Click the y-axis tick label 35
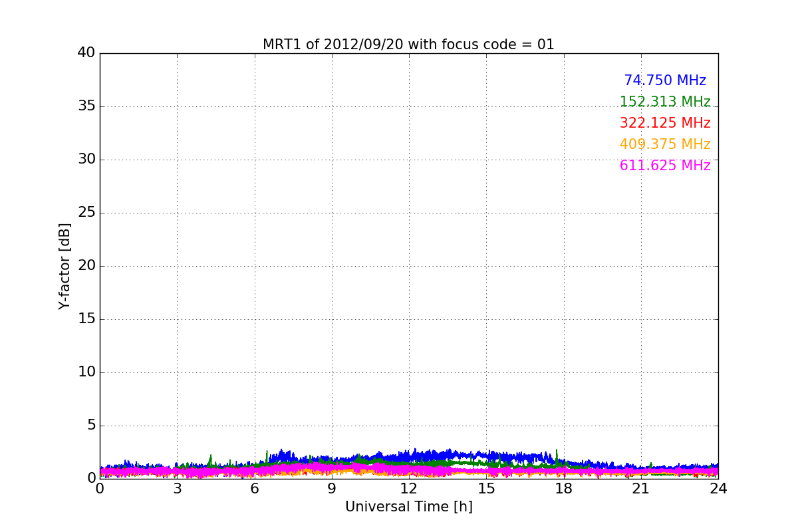 click(x=86, y=106)
